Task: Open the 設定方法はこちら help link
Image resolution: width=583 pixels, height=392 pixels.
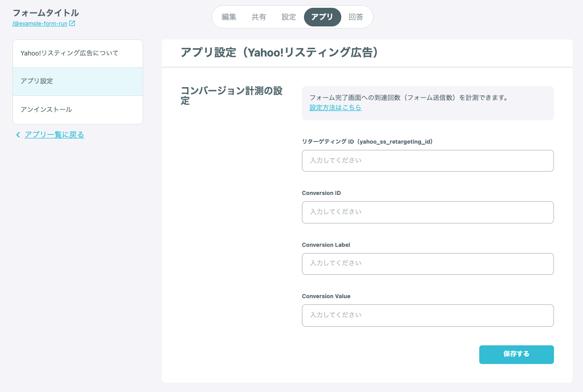Action: (x=336, y=107)
